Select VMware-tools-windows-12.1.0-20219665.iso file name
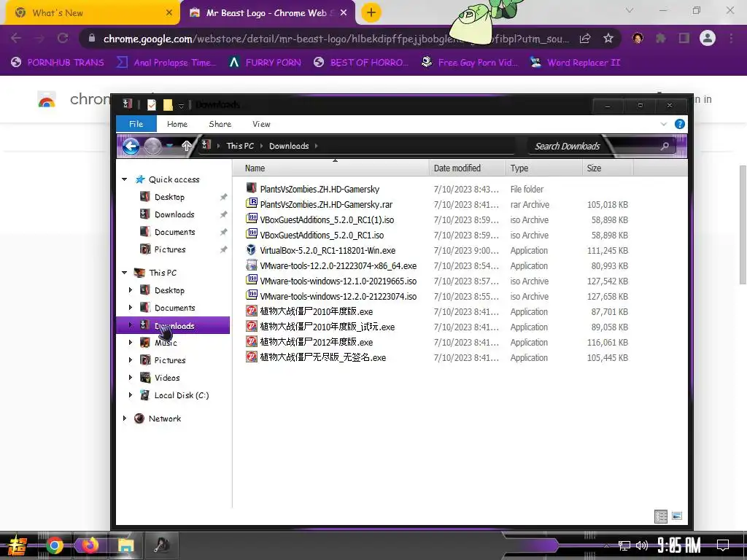Screen dimensions: 747x560 338,281
